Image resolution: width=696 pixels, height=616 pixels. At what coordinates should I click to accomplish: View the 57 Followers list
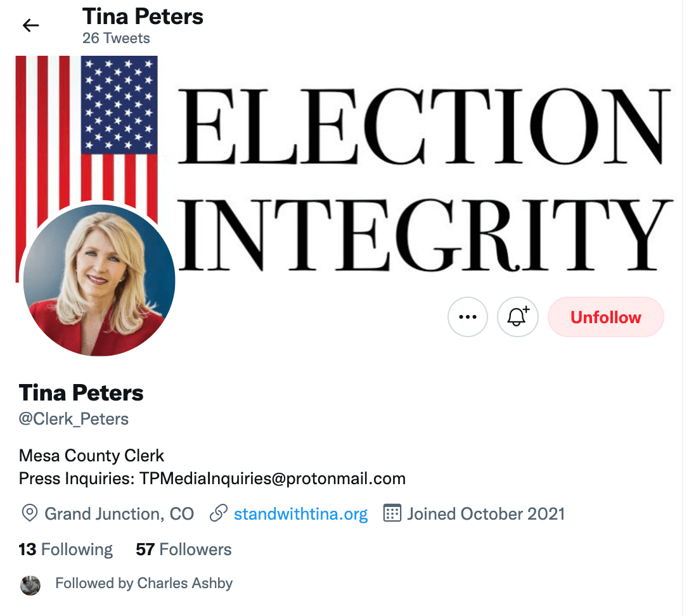pyautogui.click(x=184, y=549)
